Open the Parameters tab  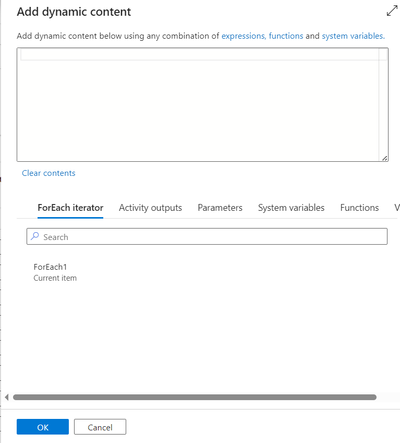click(220, 208)
